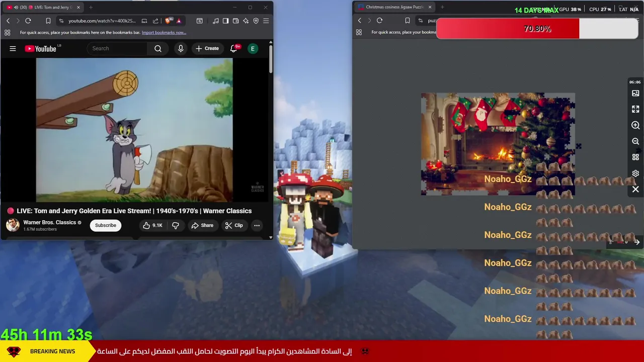The width and height of the screenshot is (644, 362).
Task: Open the Brave Shields lion icon
Action: tap(168, 21)
